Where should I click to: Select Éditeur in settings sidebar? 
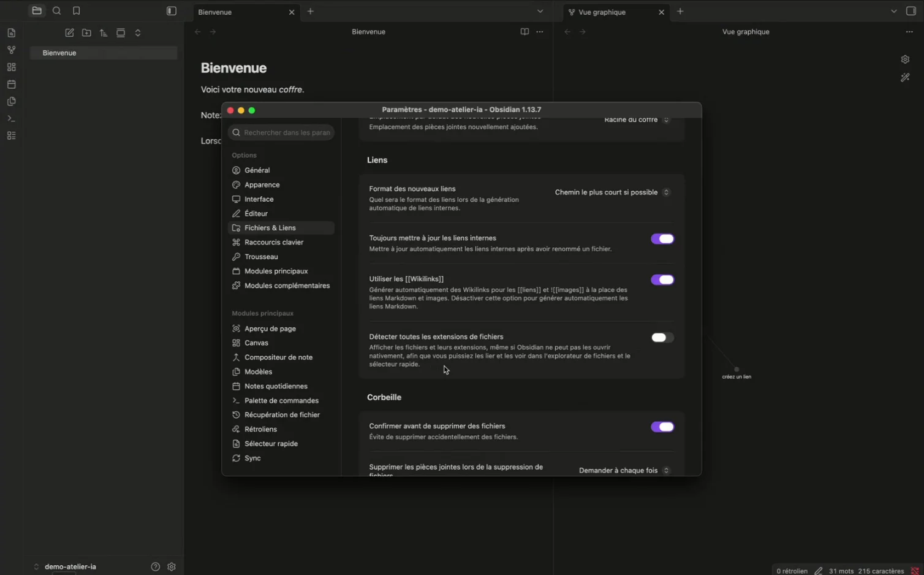(x=281, y=213)
